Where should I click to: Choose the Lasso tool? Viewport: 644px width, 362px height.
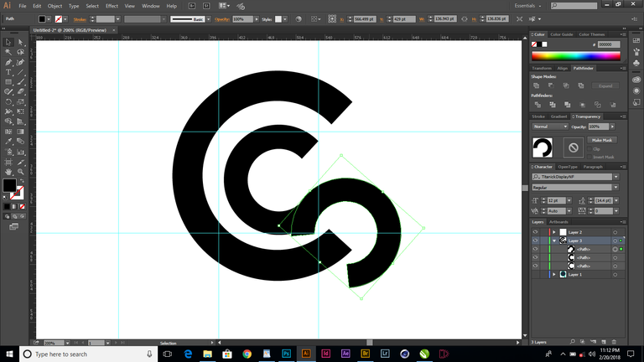(20, 52)
